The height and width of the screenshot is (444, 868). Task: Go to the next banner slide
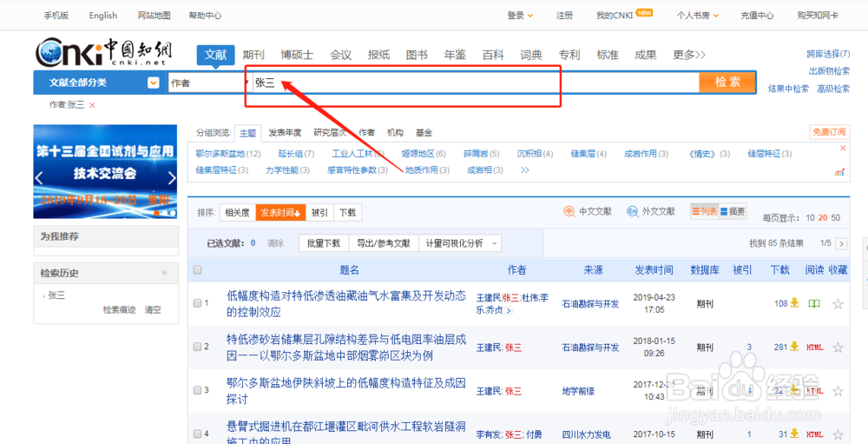[x=172, y=178]
